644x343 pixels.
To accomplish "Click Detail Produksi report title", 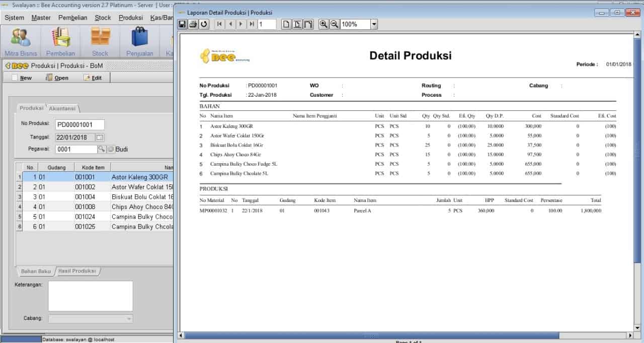I will click(x=411, y=55).
